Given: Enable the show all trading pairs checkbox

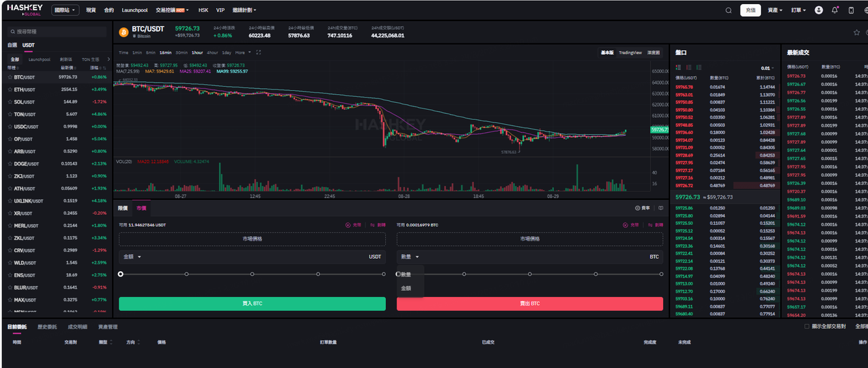Looking at the screenshot, I should click(806, 327).
